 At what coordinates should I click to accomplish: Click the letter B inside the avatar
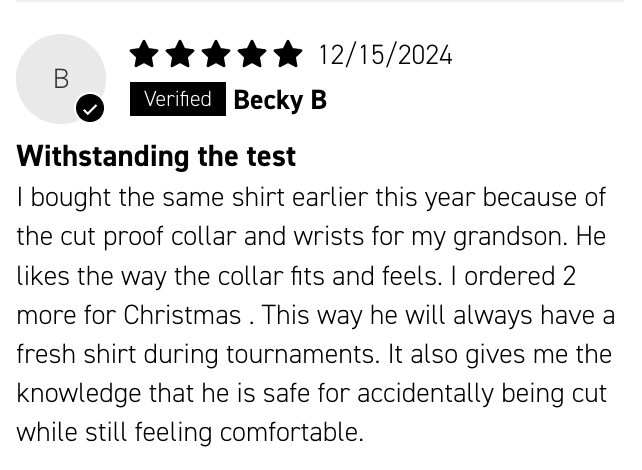tap(61, 79)
